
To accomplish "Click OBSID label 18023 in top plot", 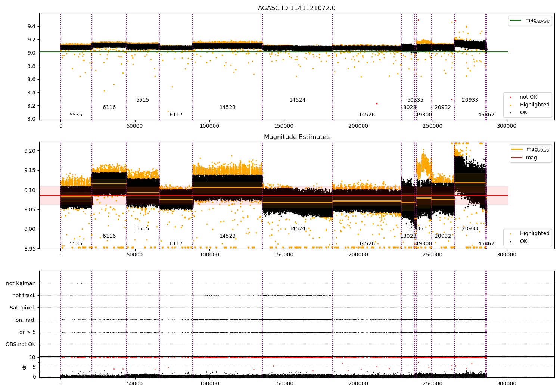I will [x=408, y=108].
